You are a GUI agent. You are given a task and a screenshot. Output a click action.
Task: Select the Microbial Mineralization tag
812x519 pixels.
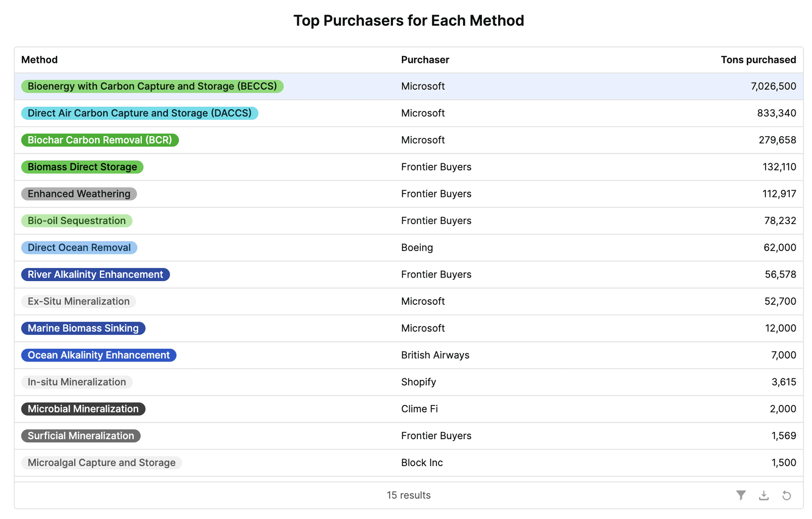click(x=83, y=409)
